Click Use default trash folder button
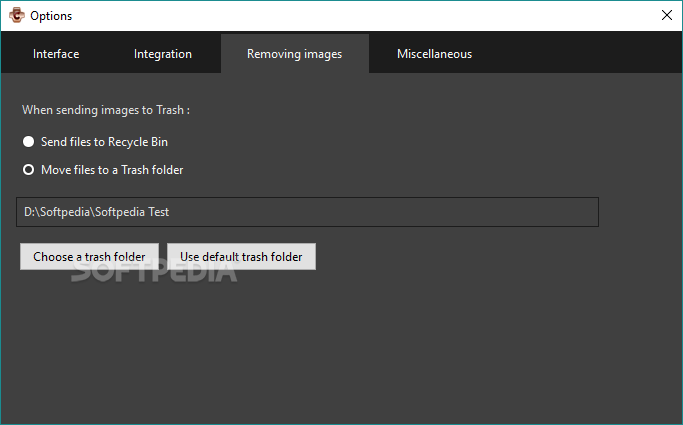Viewport: 683px width, 425px height. point(241,256)
